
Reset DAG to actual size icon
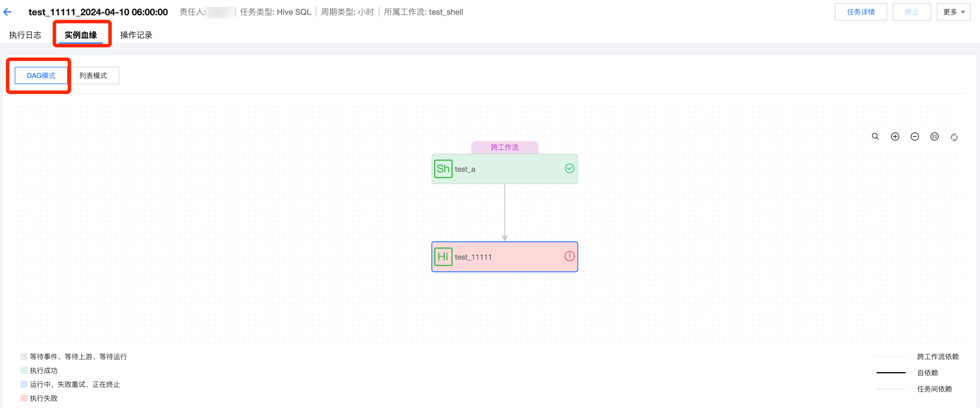934,136
